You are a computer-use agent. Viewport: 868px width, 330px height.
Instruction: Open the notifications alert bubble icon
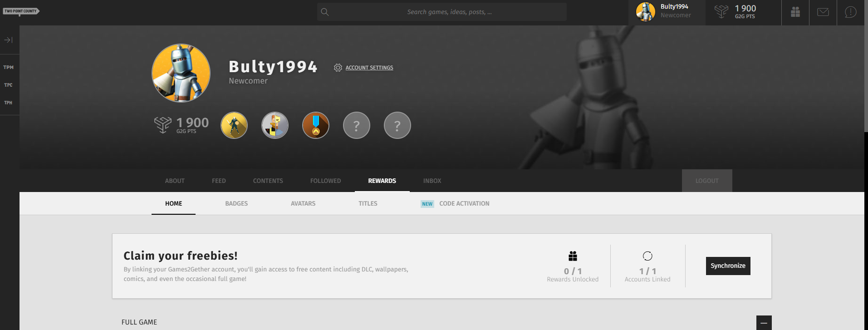[851, 12]
